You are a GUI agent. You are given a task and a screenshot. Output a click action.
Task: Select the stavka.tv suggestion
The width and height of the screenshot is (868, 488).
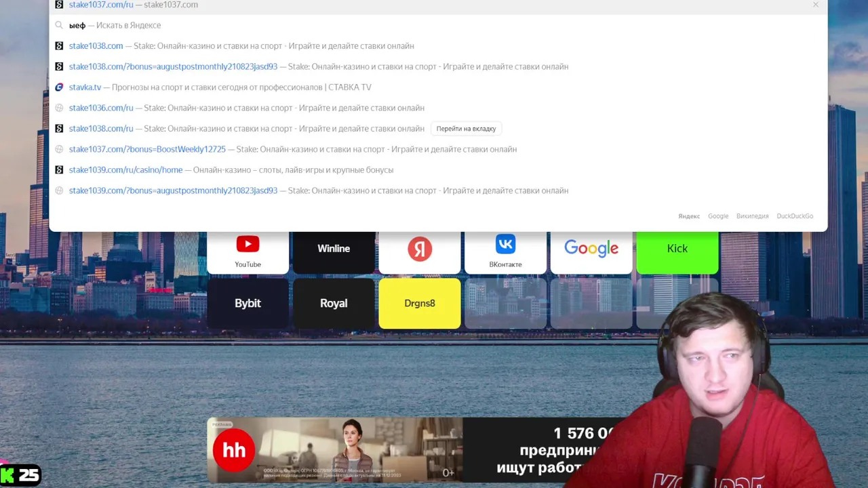(x=438, y=87)
